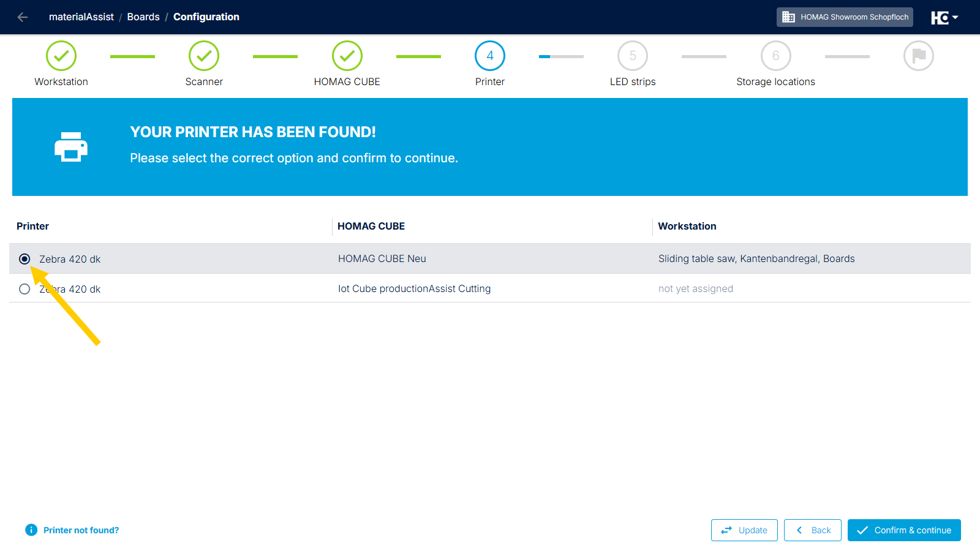This screenshot has width=980, height=551.
Task: Click the Scanner step checkmark icon
Action: [204, 56]
